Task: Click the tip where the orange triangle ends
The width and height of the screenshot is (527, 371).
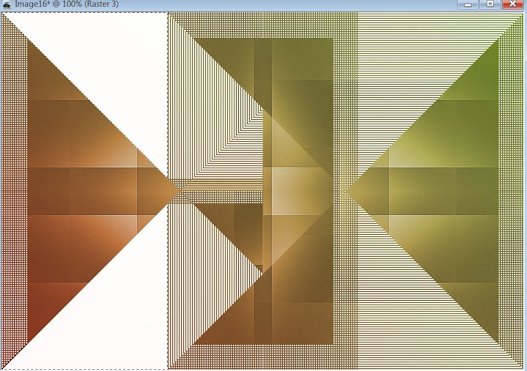Action: coord(179,191)
